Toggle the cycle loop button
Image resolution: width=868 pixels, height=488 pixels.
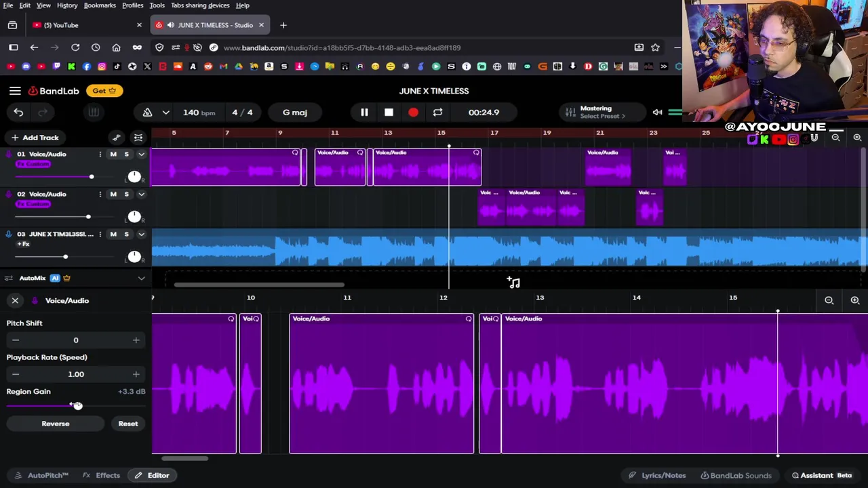click(x=437, y=113)
